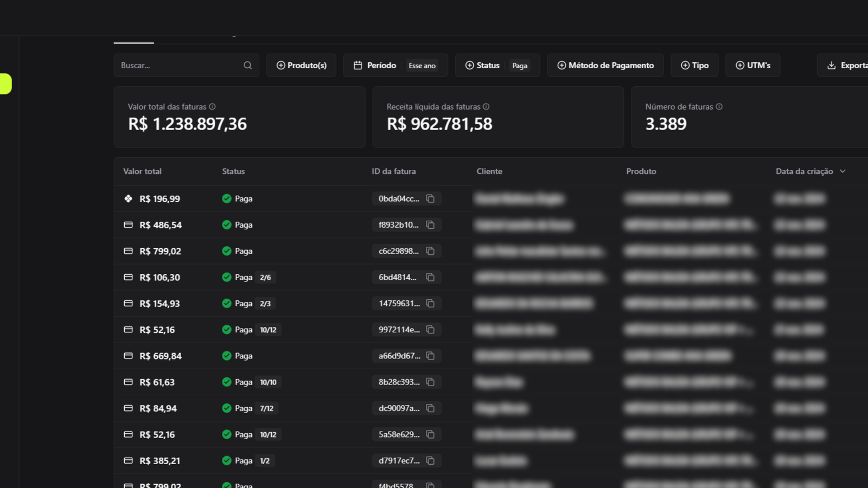Click the Valor total column header

[x=142, y=171]
